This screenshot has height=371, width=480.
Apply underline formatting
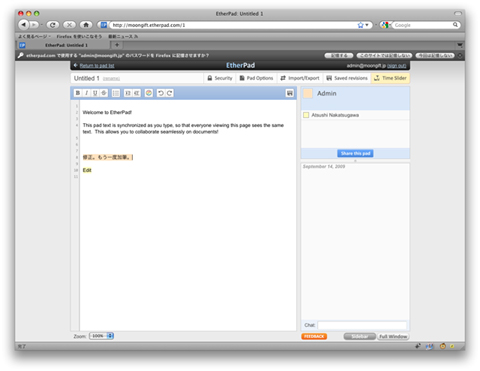tap(95, 93)
